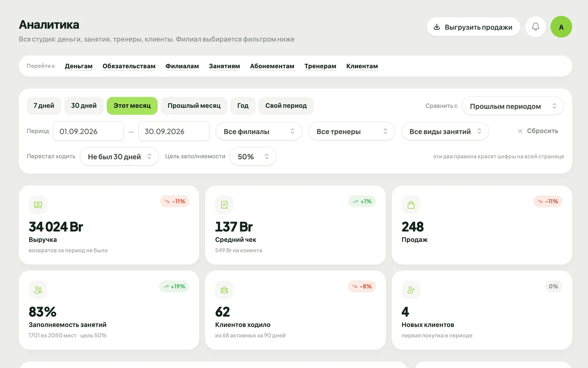
Task: Select the Год period
Action: 243,106
